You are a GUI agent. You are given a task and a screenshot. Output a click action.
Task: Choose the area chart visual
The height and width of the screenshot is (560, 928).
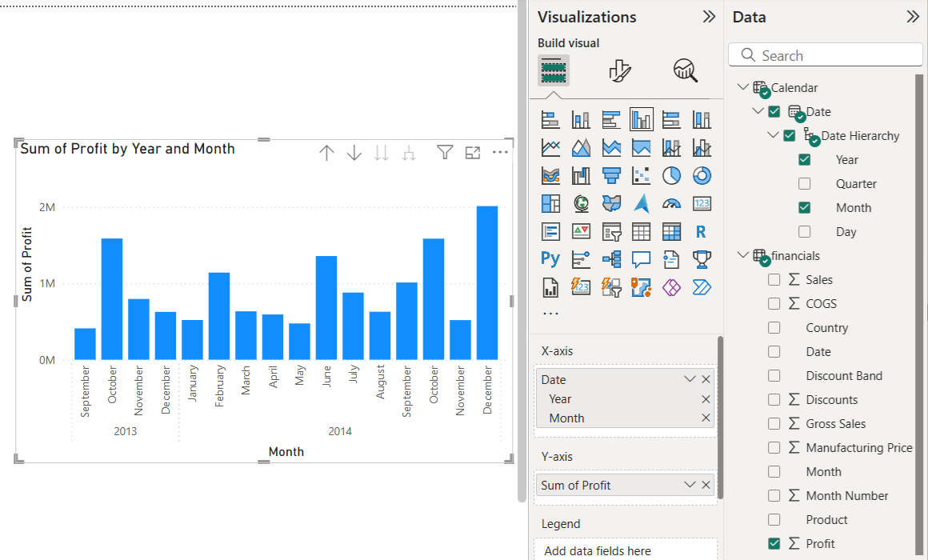tap(581, 147)
